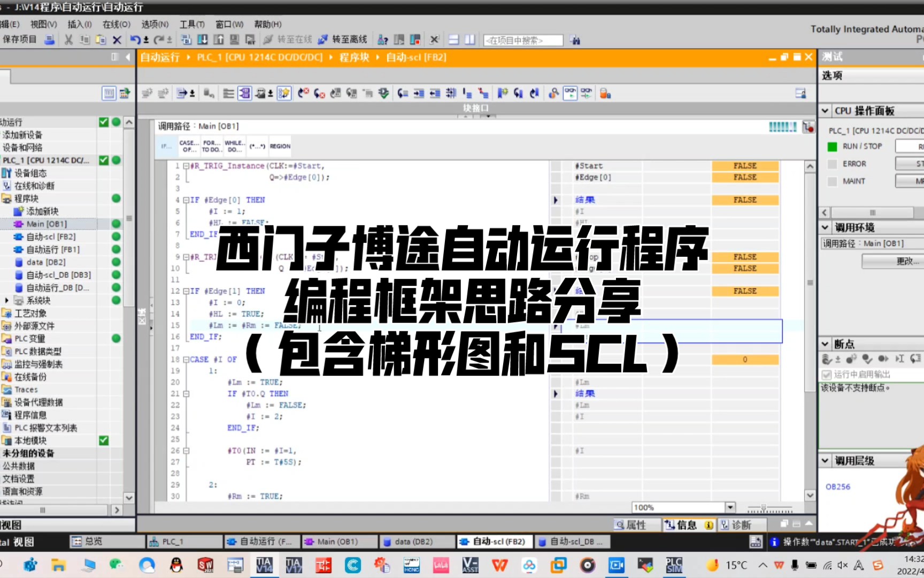Click the vertical split editor icon
This screenshot has height=578, width=924.
point(470,40)
